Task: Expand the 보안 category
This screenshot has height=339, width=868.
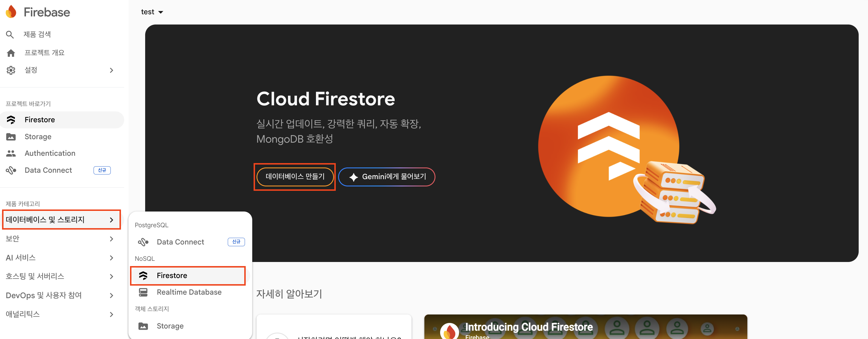Action: click(x=62, y=238)
